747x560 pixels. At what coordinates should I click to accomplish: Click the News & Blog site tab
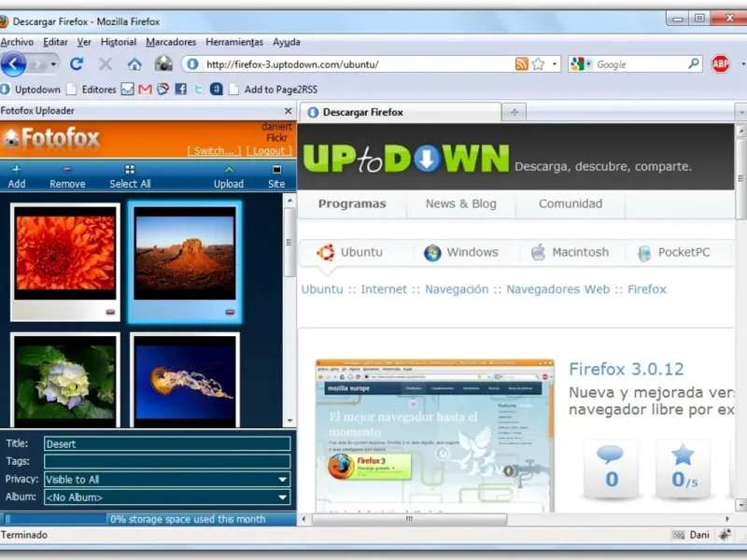[460, 203]
